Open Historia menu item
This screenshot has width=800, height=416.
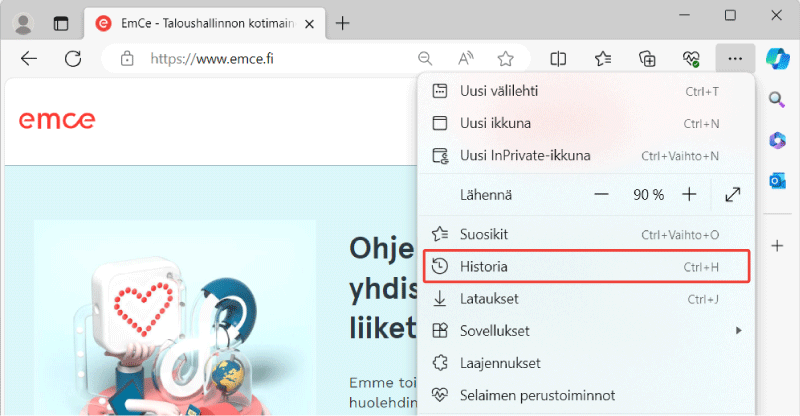click(586, 266)
